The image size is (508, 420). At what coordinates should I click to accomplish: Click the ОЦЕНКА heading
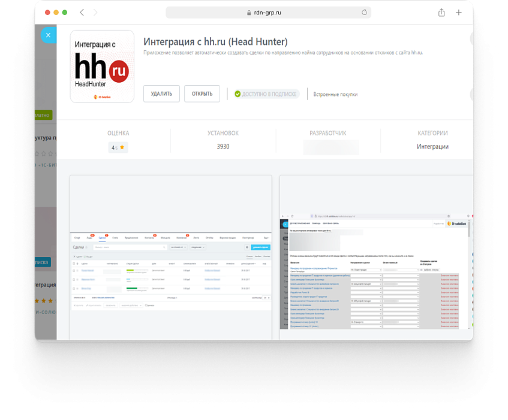click(x=118, y=133)
